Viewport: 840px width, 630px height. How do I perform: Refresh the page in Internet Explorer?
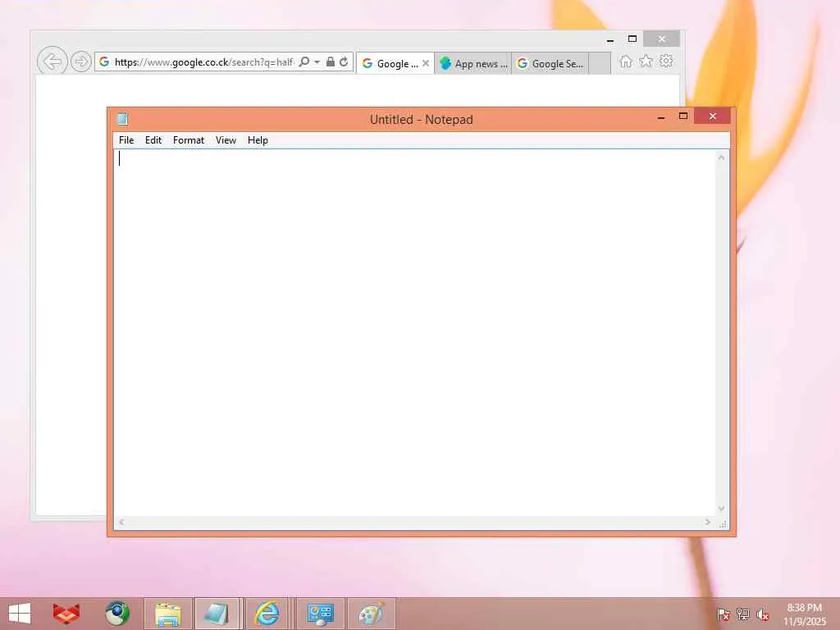344,62
